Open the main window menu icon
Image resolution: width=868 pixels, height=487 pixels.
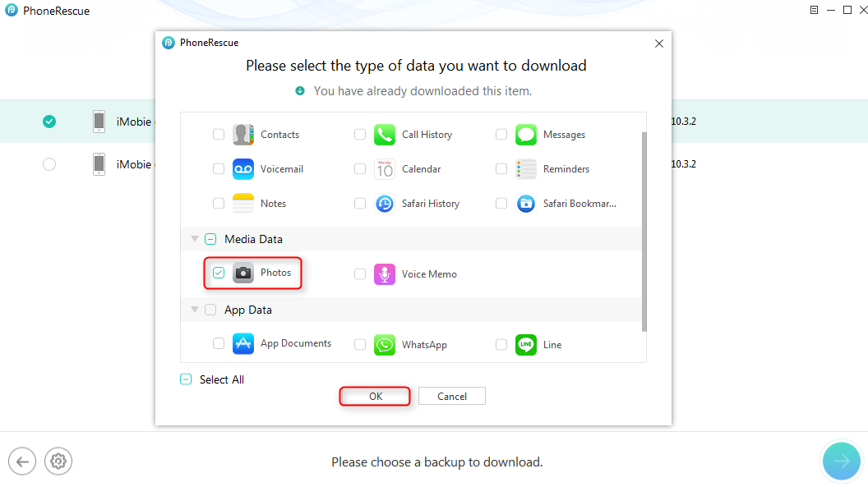814,10
